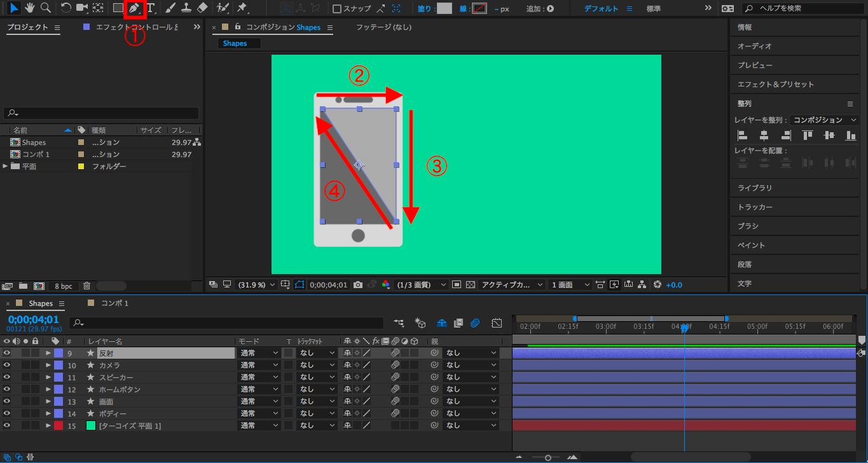Open the トラッカー panel
Viewport: 868px width, 463px height.
(x=755, y=207)
